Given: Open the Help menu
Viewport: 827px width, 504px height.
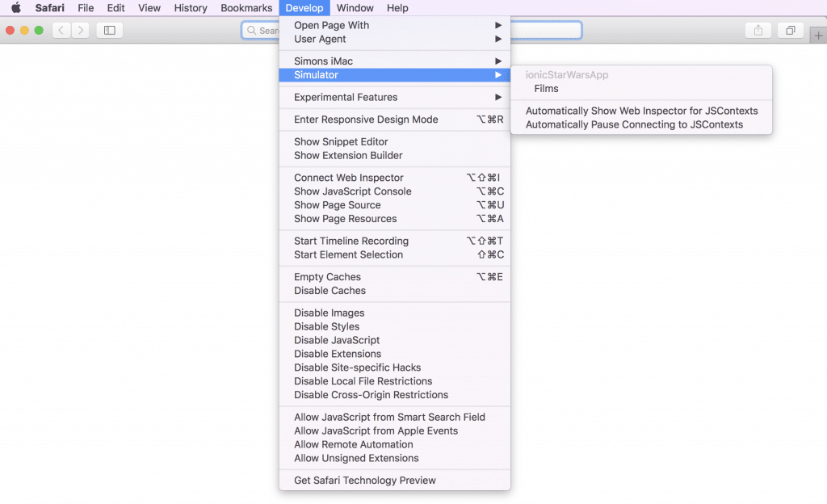Looking at the screenshot, I should [397, 8].
